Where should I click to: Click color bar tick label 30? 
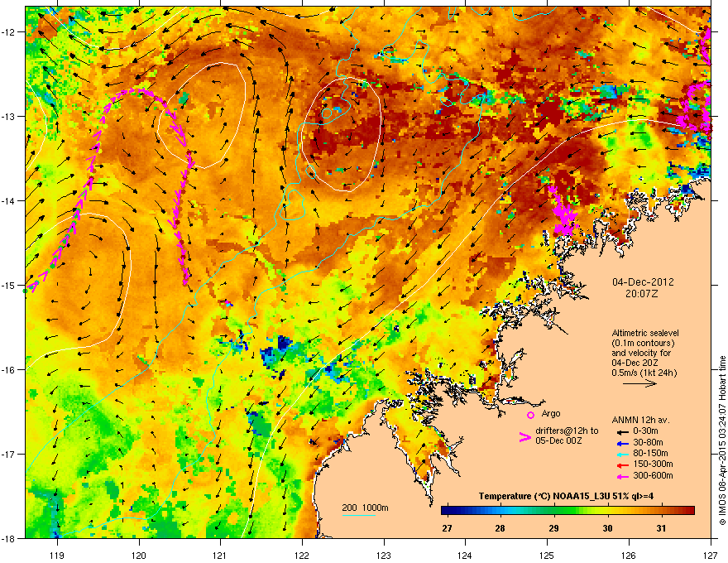[x=607, y=528]
